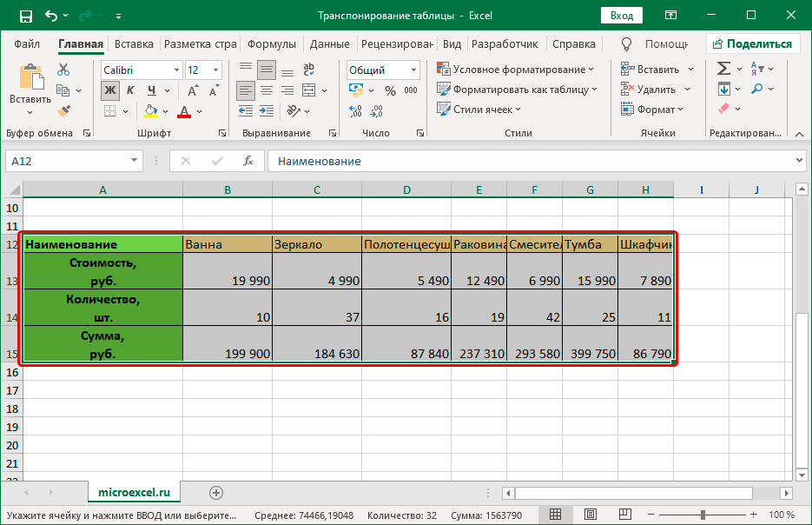Click the AutoSum sigma icon
This screenshot has height=525, width=812.
[724, 69]
